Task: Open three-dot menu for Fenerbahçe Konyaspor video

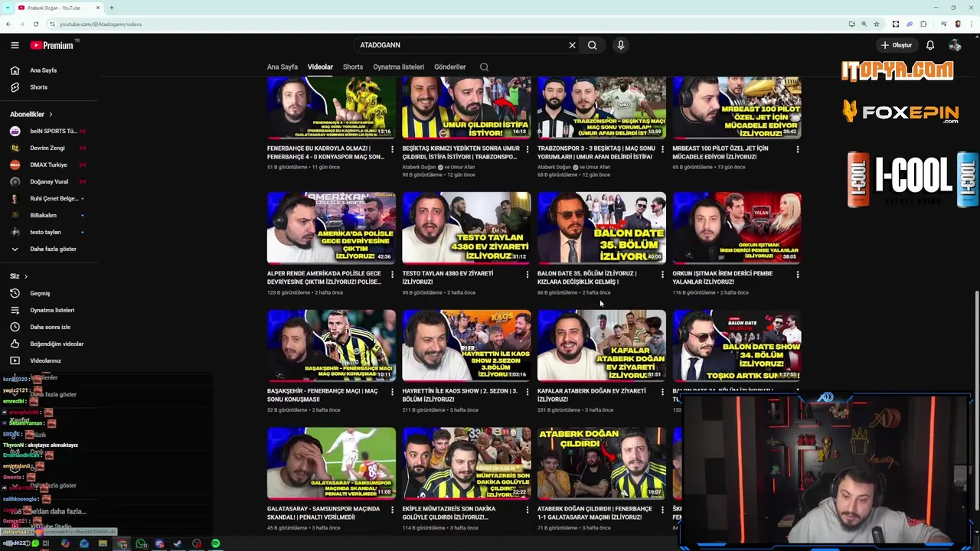Action: point(392,149)
